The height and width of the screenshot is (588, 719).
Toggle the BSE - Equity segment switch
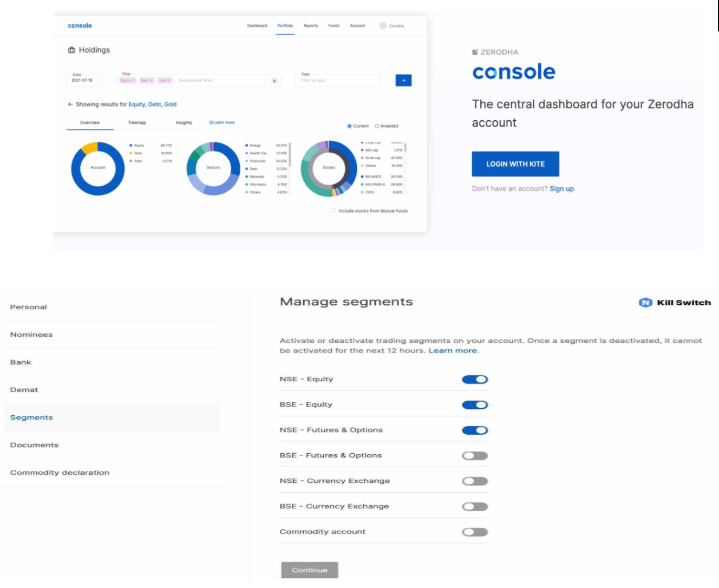pos(475,404)
